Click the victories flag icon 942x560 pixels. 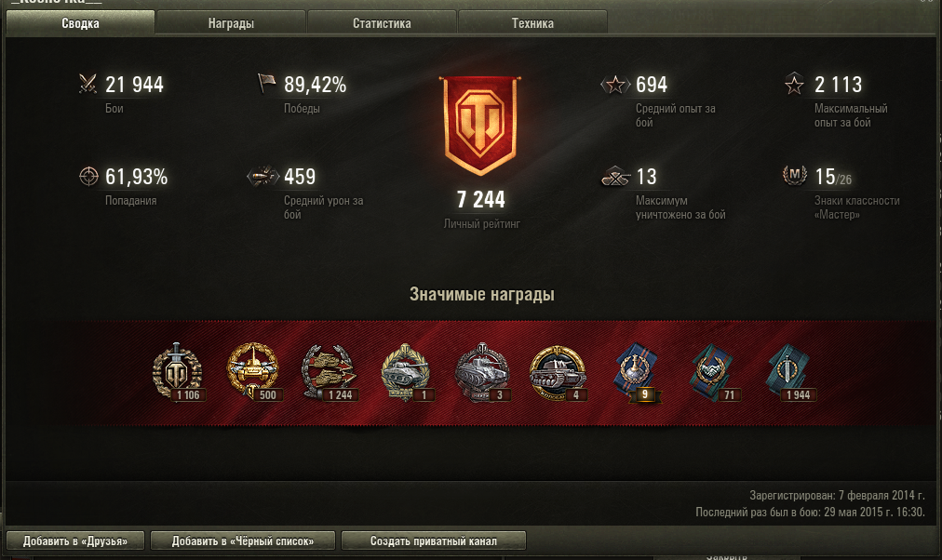coord(266,83)
